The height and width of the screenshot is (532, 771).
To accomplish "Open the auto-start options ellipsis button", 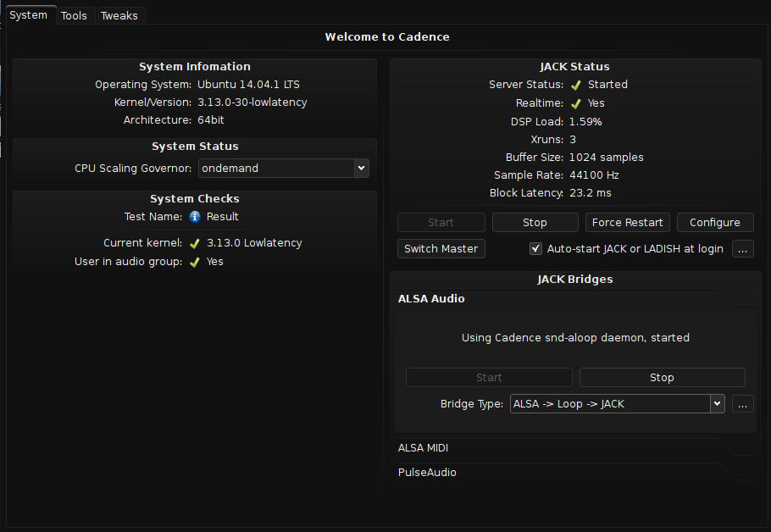I will 743,249.
